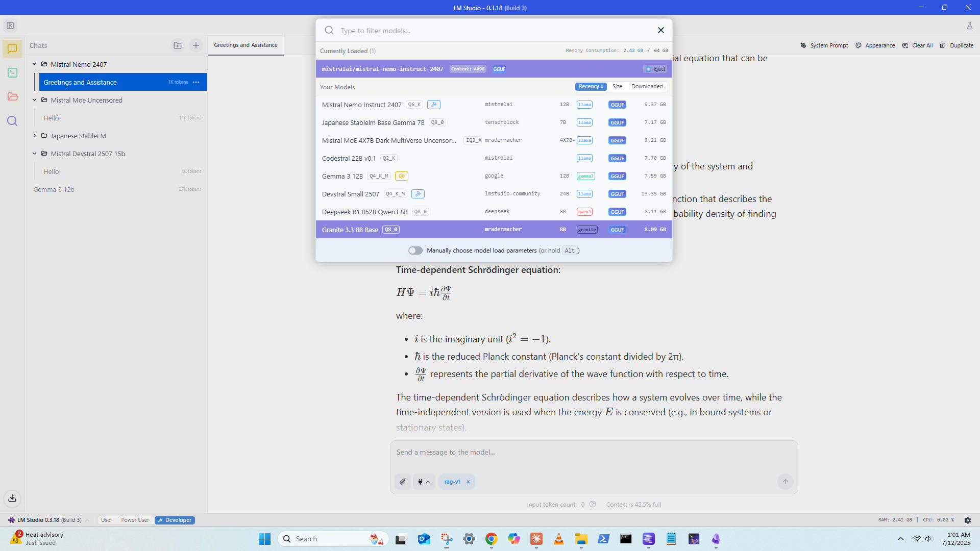Open the My Models folder icon
The image size is (980, 551).
pyautogui.click(x=12, y=97)
